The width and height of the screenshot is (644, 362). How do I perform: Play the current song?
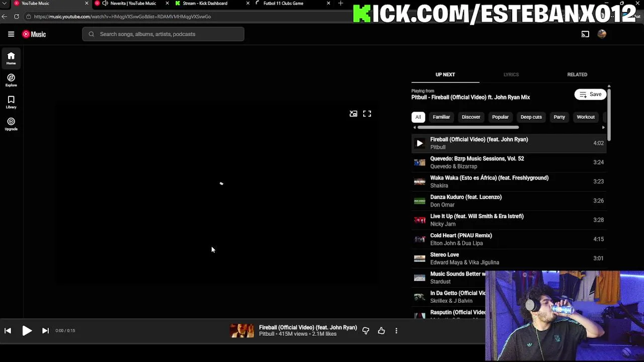tap(27, 330)
